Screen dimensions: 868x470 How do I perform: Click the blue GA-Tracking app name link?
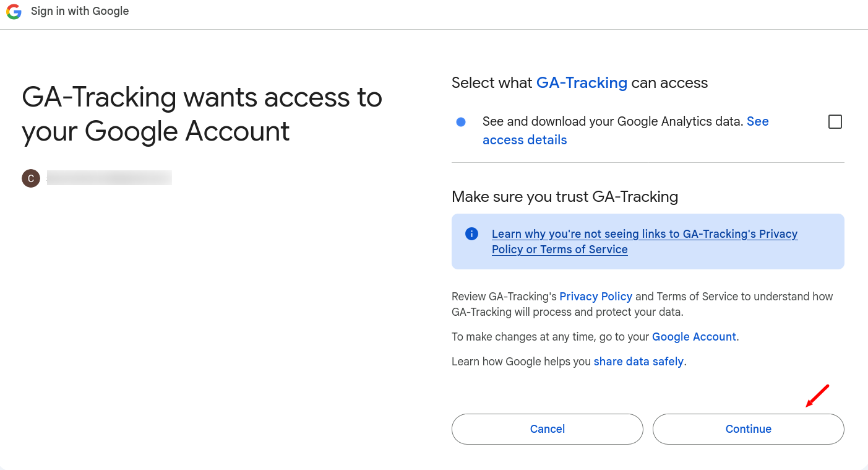[x=582, y=83]
